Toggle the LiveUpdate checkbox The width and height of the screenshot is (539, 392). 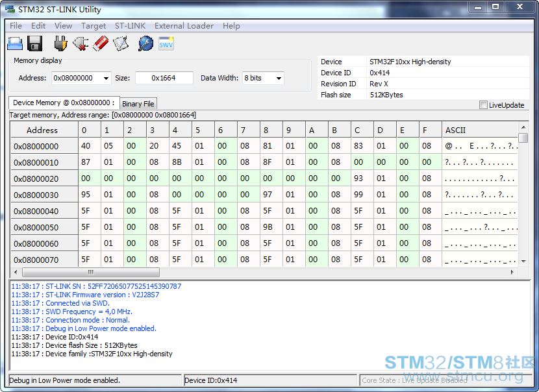click(x=483, y=105)
